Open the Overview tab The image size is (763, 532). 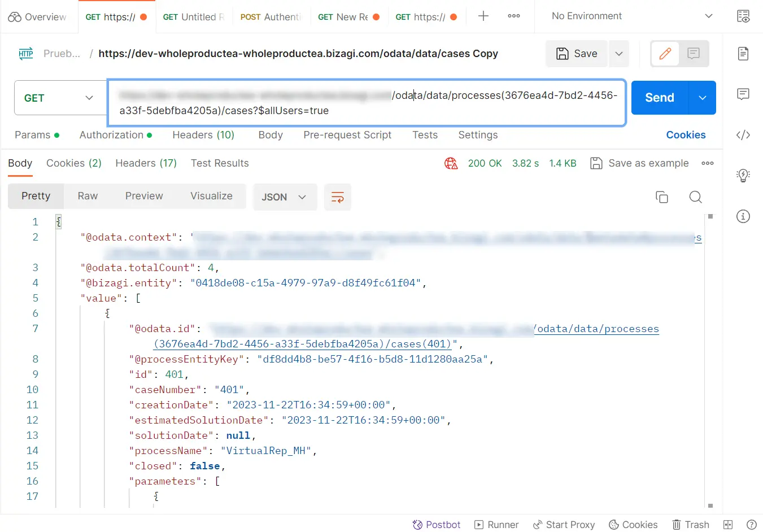click(x=37, y=17)
